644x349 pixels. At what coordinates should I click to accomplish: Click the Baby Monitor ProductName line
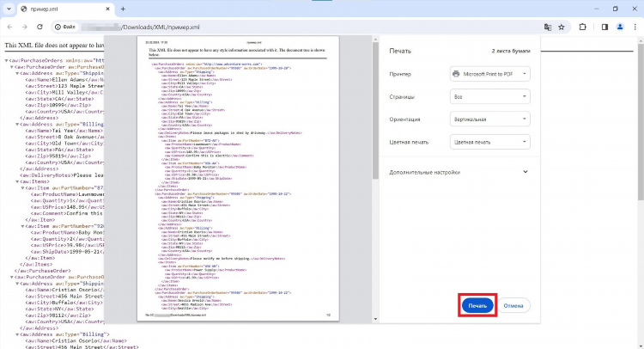67,233
